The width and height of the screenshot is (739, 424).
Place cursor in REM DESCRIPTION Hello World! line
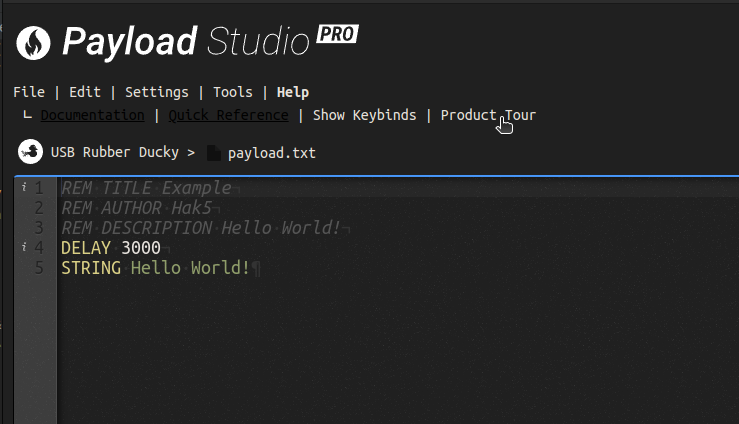[201, 228]
